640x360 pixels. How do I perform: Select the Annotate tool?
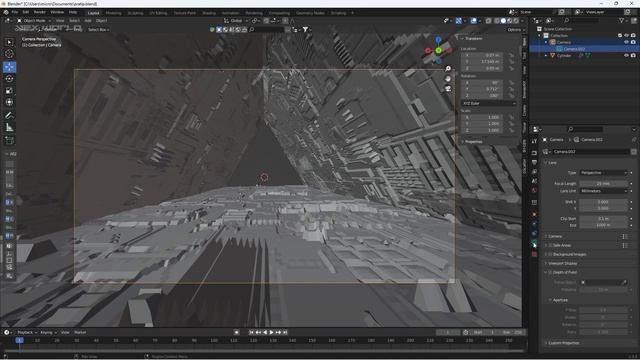(x=9, y=116)
